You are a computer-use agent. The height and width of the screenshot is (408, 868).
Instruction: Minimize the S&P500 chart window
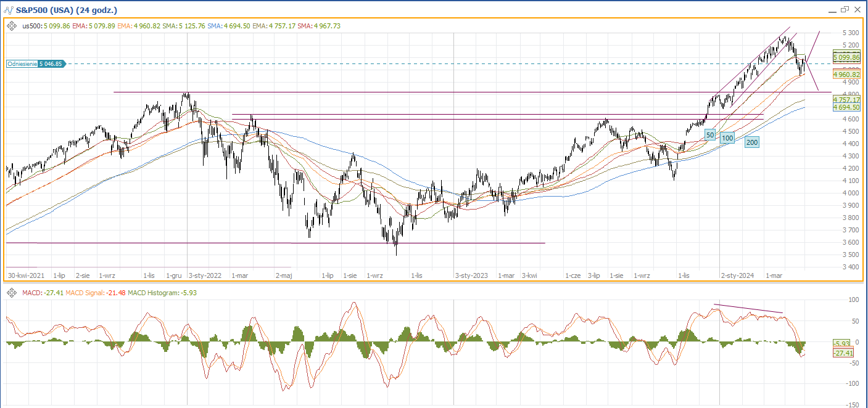tap(831, 10)
